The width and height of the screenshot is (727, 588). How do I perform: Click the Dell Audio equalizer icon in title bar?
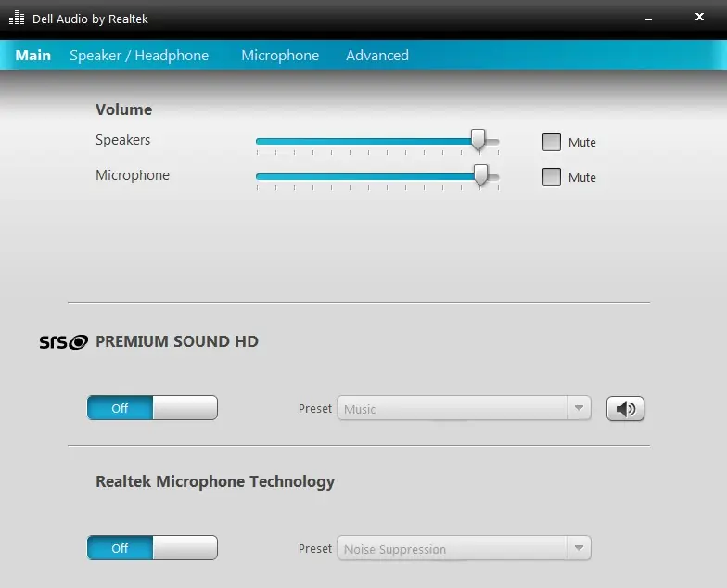(x=17, y=19)
